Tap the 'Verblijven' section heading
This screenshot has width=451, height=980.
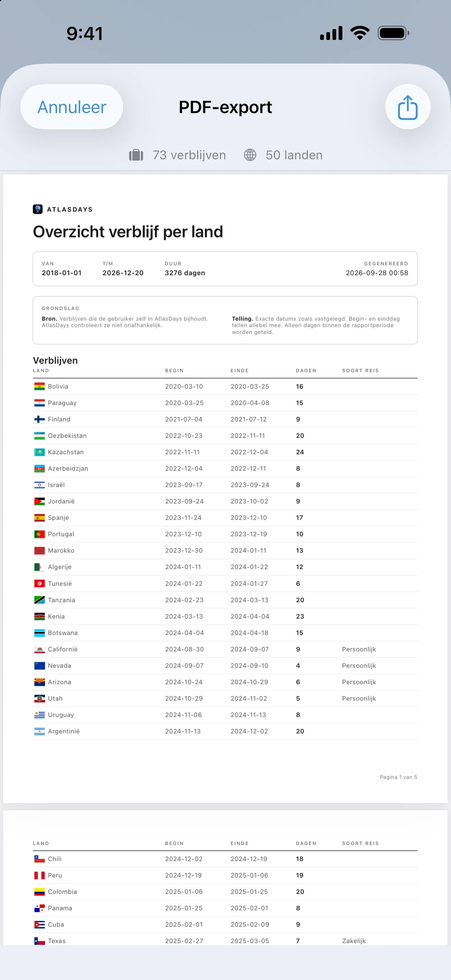click(x=55, y=360)
